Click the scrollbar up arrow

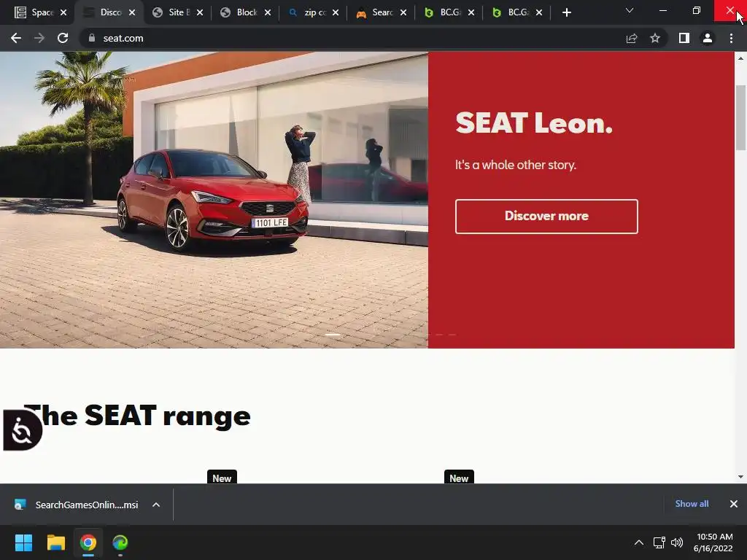[741, 58]
